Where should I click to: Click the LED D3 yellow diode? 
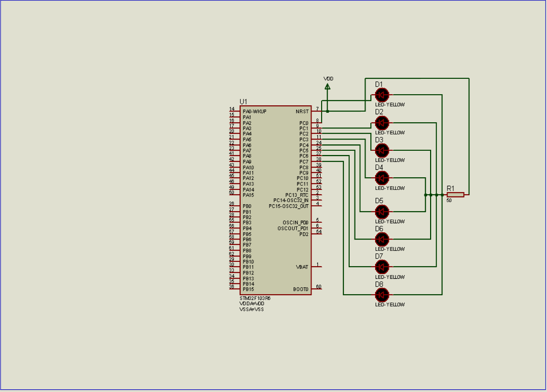pos(382,151)
